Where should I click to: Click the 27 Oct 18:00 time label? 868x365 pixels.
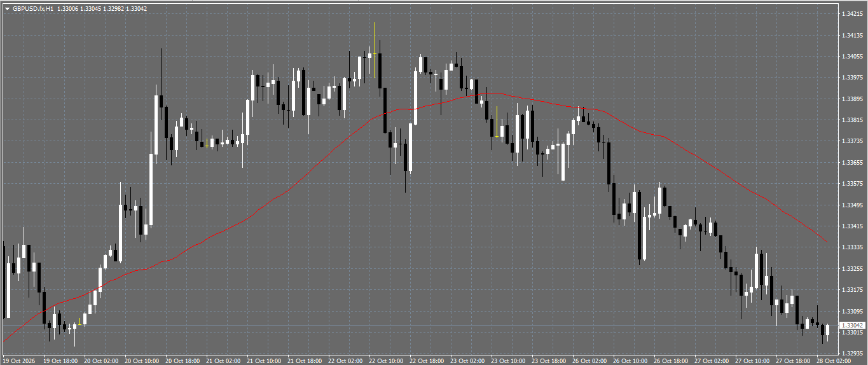coord(793,361)
